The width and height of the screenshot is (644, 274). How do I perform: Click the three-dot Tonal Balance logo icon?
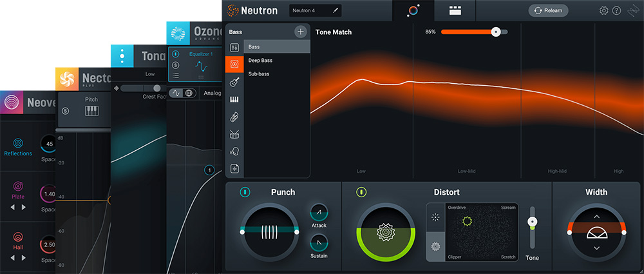[x=122, y=56]
